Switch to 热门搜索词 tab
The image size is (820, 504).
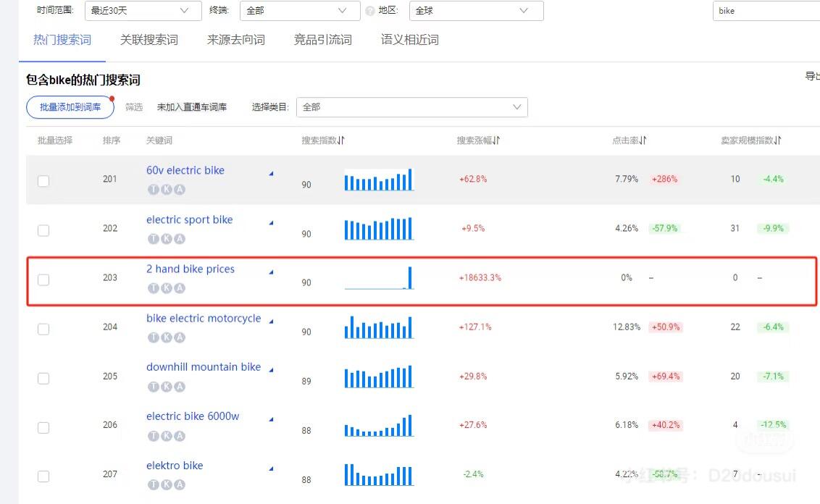(x=62, y=40)
